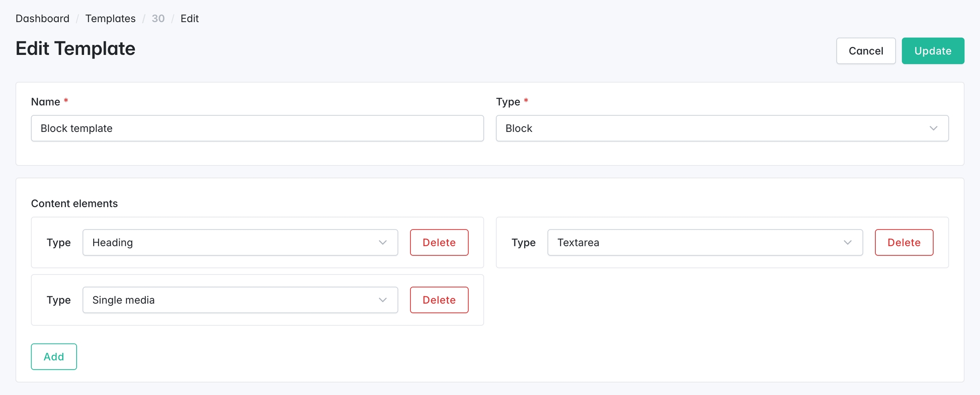Focus the Name field containing Block template
The height and width of the screenshot is (395, 980).
pos(257,128)
